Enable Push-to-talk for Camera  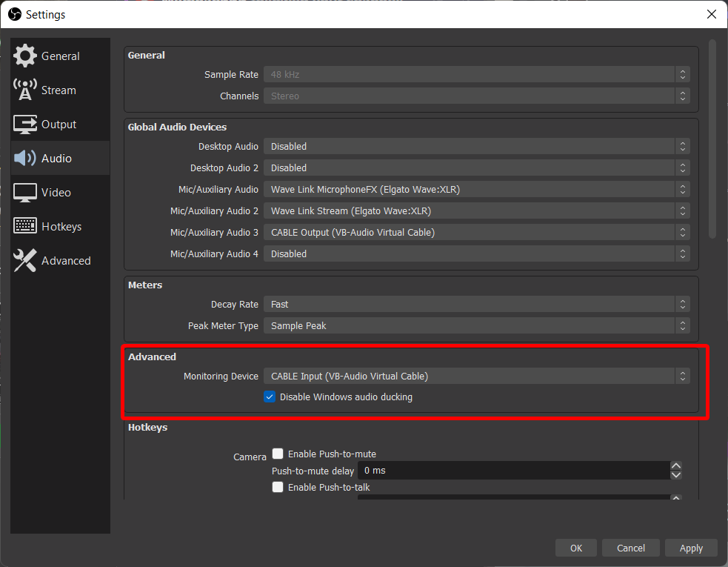pyautogui.click(x=278, y=487)
